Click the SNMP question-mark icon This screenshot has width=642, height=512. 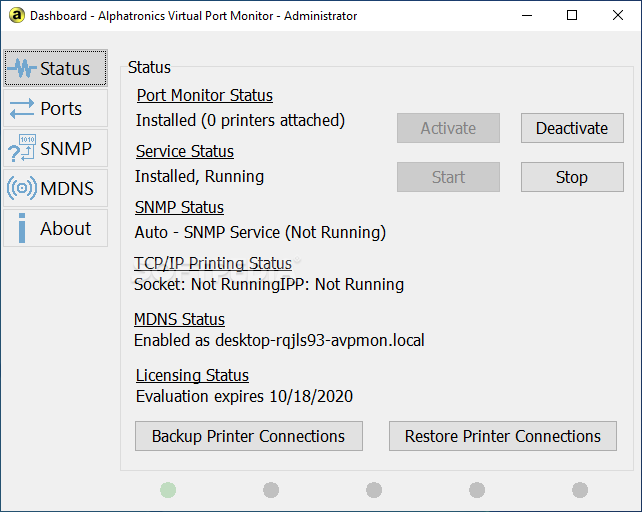pos(22,148)
